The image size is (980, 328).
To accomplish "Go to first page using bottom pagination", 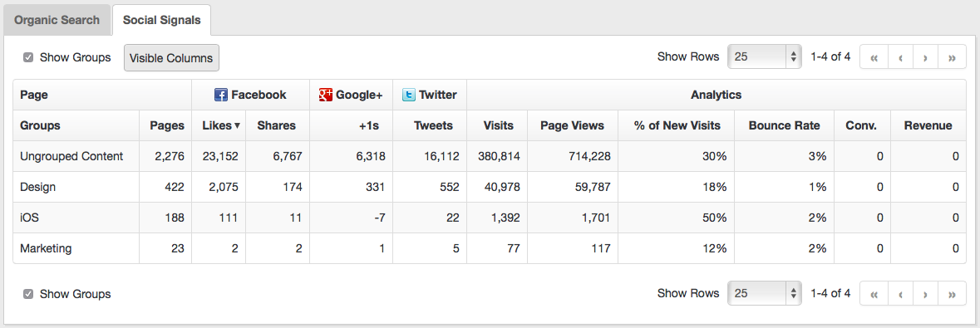I will (x=874, y=293).
